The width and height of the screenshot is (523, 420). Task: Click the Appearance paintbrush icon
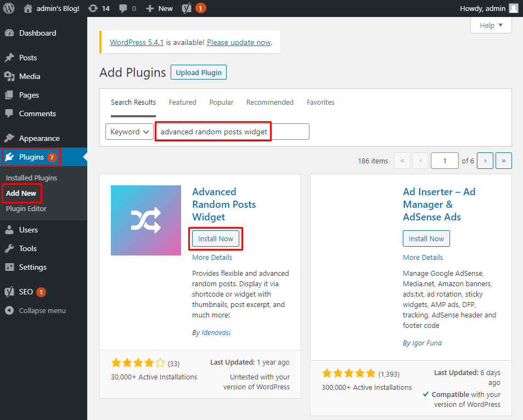pyautogui.click(x=9, y=138)
